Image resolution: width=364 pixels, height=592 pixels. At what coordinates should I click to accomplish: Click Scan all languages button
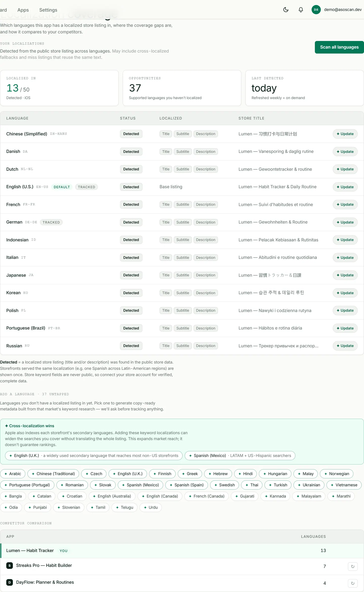click(339, 47)
